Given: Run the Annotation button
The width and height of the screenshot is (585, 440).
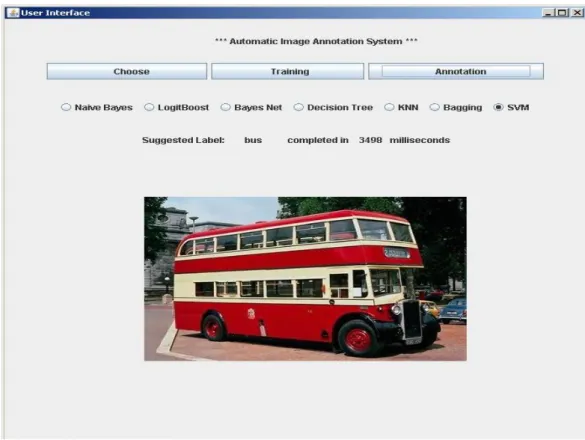Looking at the screenshot, I should [x=456, y=71].
